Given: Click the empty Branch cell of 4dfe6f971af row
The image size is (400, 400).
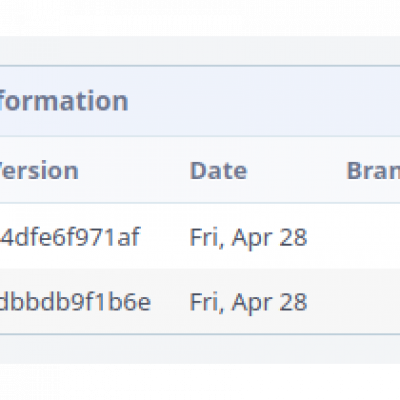Looking at the screenshot, I should (373, 236).
